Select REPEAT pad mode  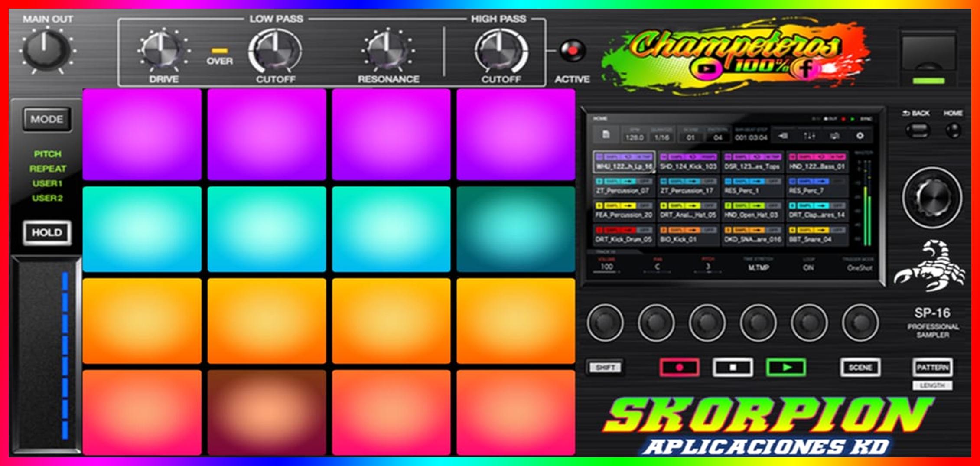(48, 169)
